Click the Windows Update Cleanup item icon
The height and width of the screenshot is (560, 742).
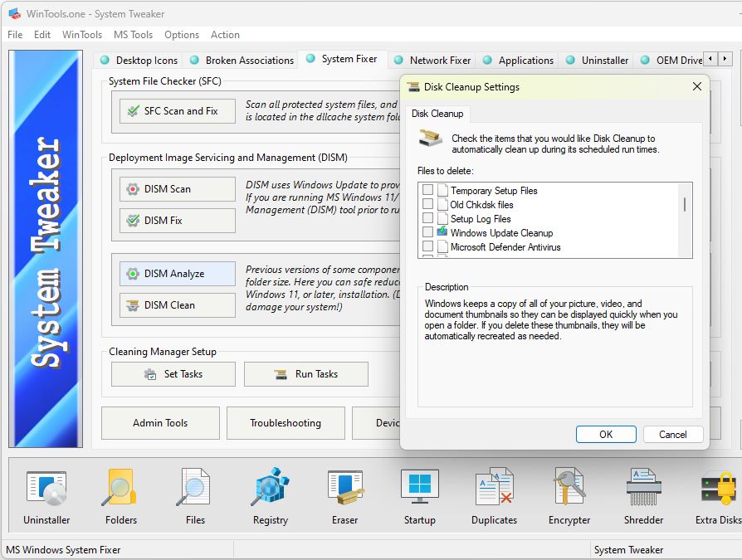pos(442,231)
